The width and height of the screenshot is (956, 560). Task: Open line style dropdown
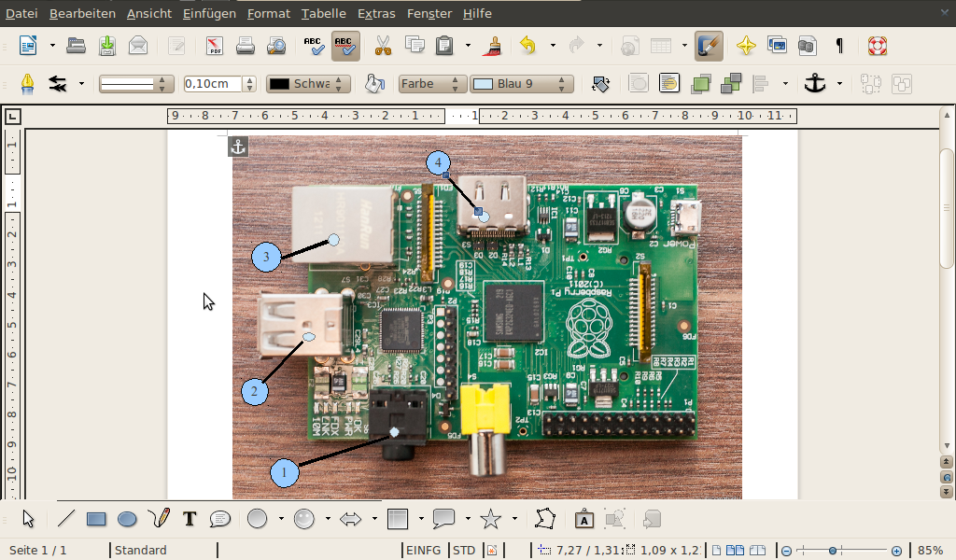[136, 84]
